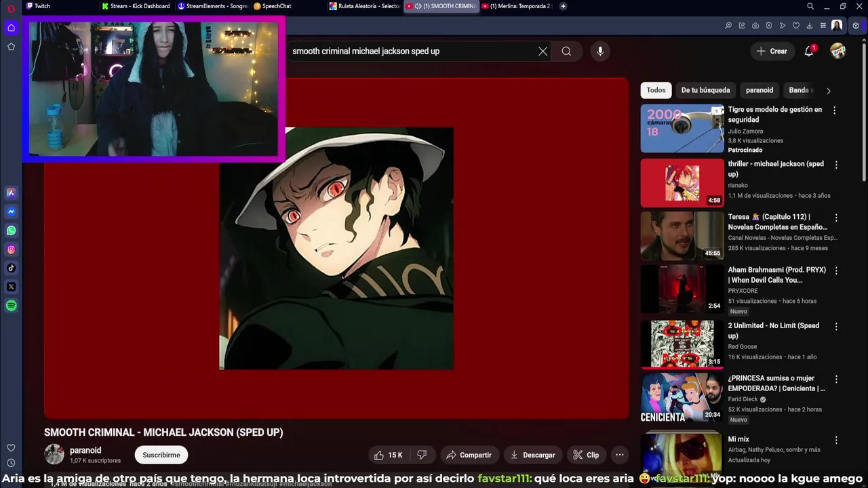Open a new browser tab
868x488 pixels.
[563, 6]
